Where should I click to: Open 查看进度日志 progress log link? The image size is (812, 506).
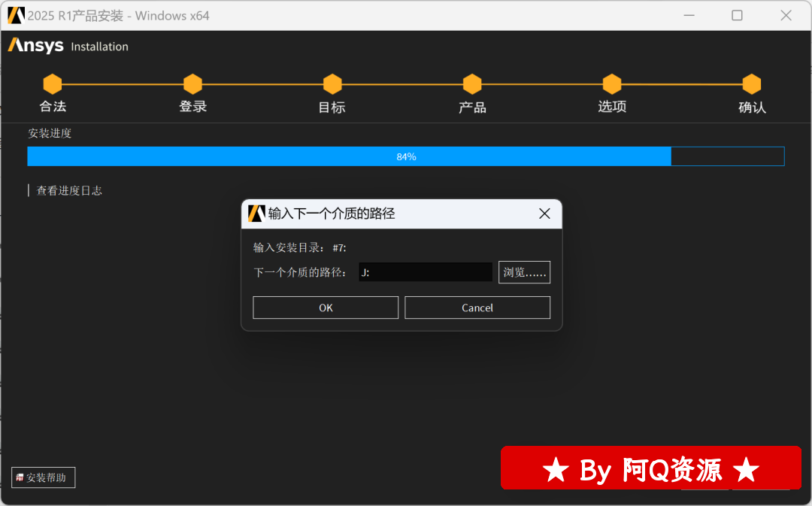(x=69, y=190)
